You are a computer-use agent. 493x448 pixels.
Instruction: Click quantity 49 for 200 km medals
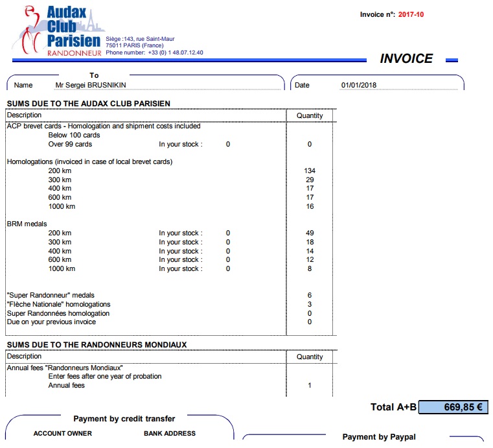[x=310, y=233]
